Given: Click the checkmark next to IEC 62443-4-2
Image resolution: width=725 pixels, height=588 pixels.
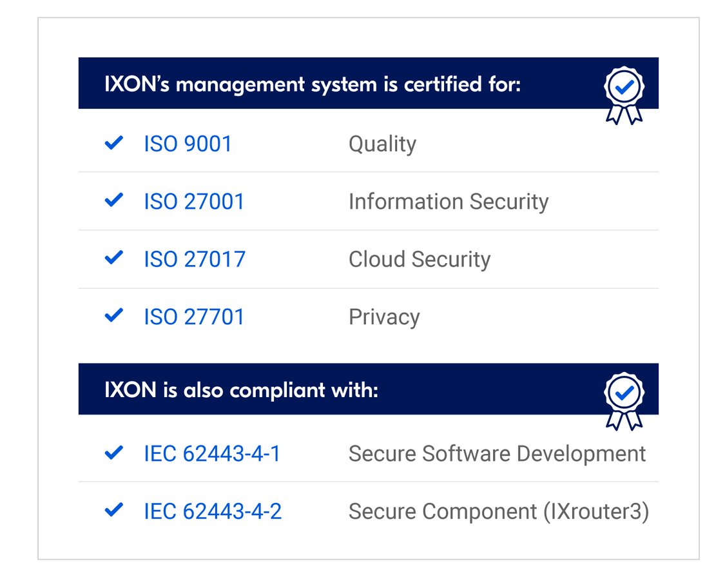Looking at the screenshot, I should 113,511.
